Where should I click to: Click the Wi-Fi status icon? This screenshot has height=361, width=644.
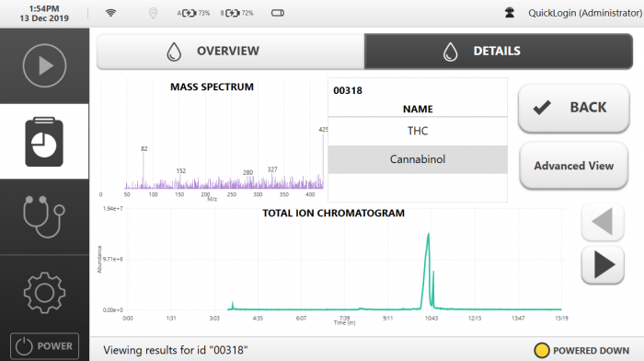(110, 13)
